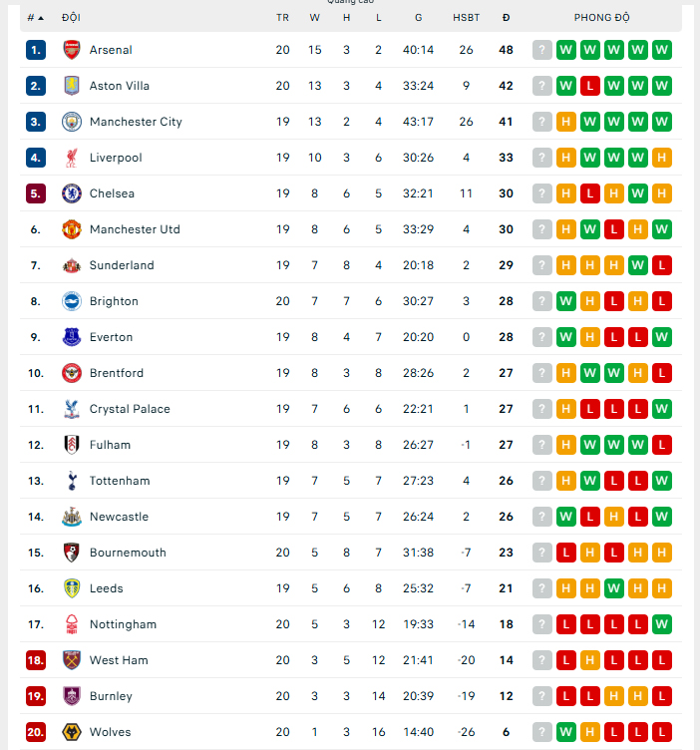Sort standings by the Đ points column
Image resolution: width=700 pixels, height=750 pixels.
pos(507,18)
